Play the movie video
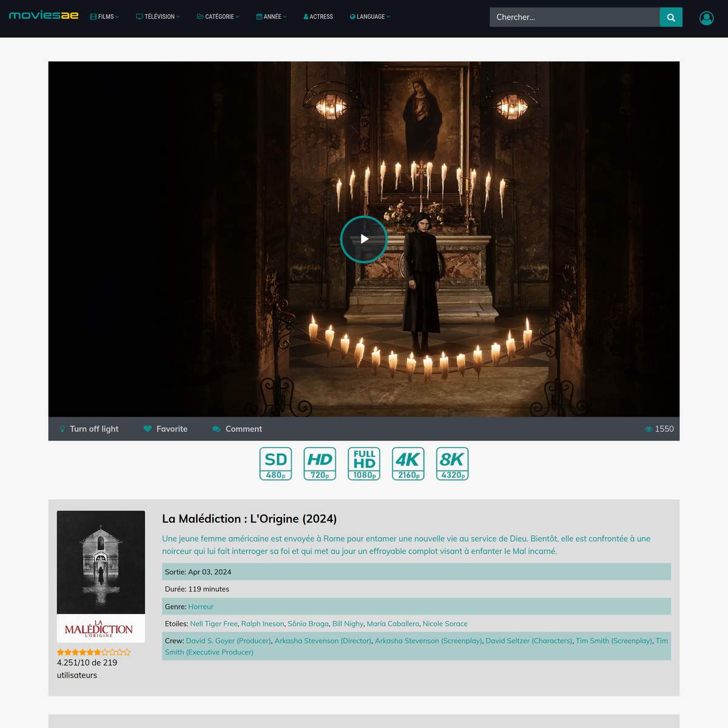The image size is (728, 728). 364,239
